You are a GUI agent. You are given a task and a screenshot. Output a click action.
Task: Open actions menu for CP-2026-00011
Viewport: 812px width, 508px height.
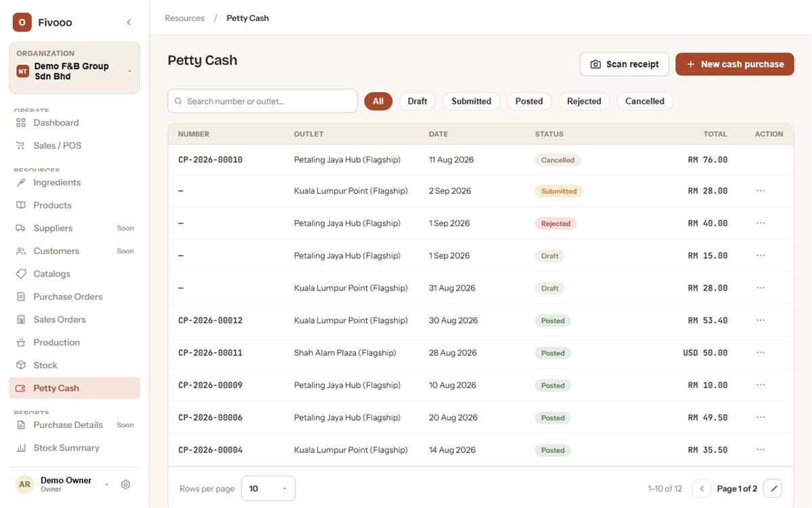point(761,353)
